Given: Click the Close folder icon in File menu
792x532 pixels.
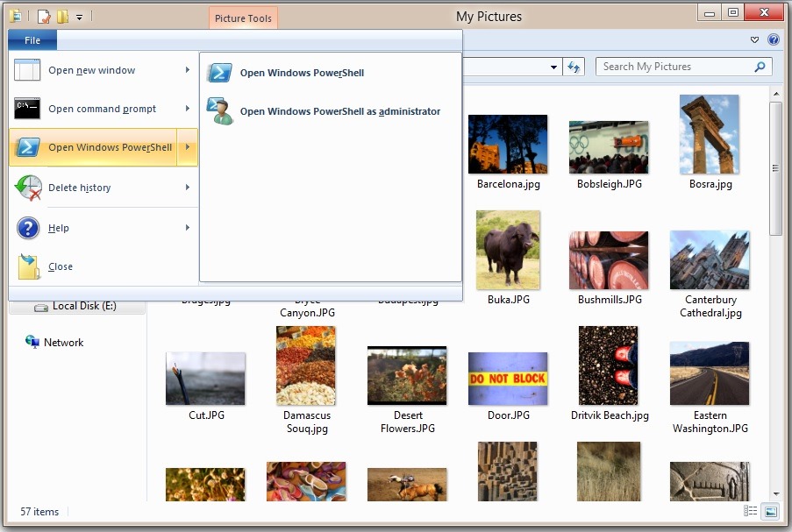Looking at the screenshot, I should [28, 266].
